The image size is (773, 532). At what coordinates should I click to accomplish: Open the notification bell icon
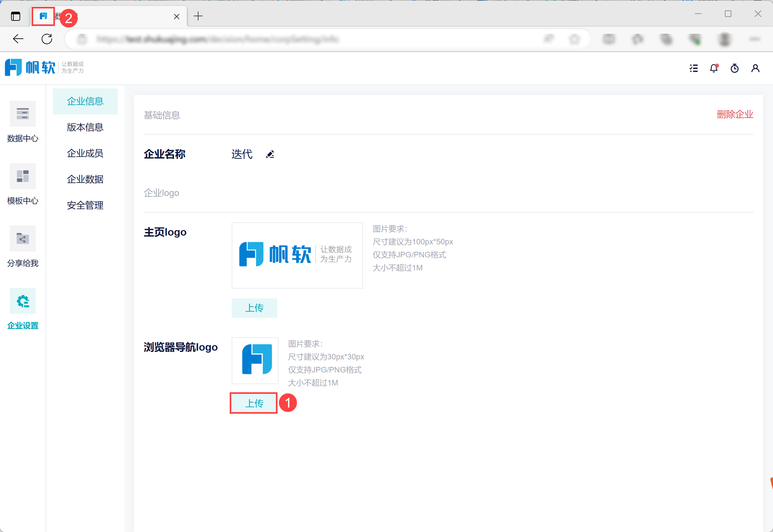(x=713, y=68)
